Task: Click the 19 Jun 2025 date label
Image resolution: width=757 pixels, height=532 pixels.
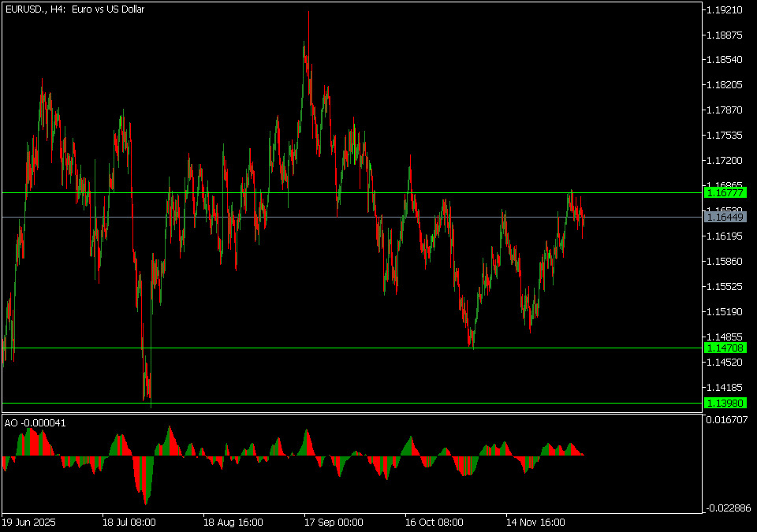Action: coord(29,522)
